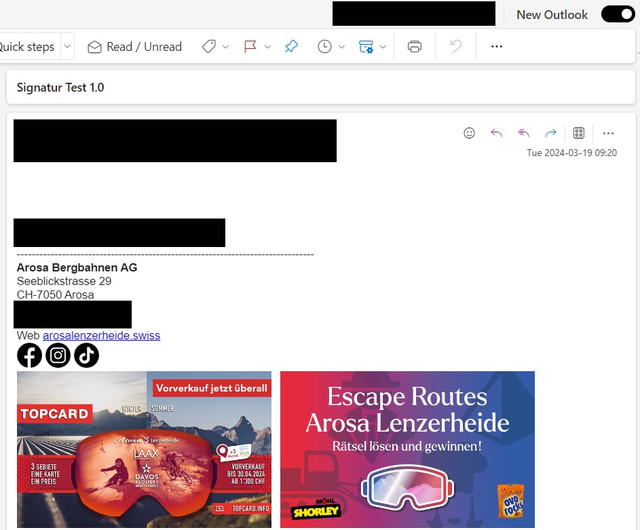The image size is (640, 530).
Task: Print the message using printer icon
Action: tap(414, 47)
